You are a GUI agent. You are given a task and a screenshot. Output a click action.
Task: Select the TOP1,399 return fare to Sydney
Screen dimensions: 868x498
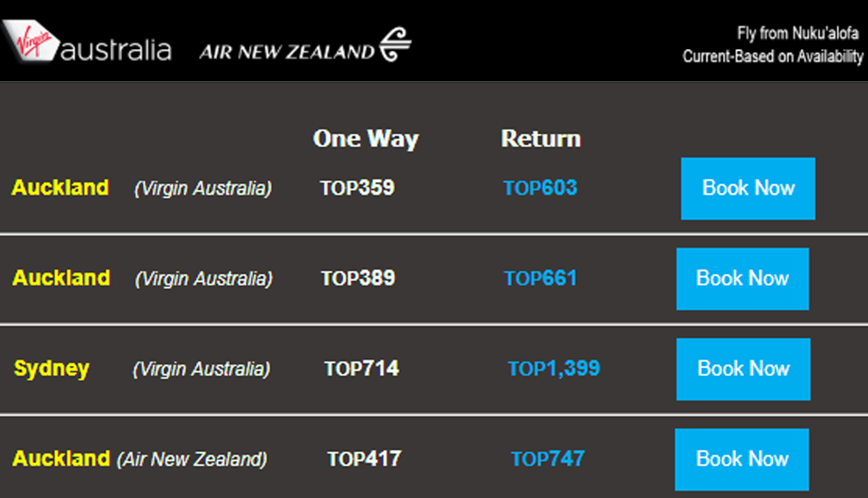tap(554, 368)
